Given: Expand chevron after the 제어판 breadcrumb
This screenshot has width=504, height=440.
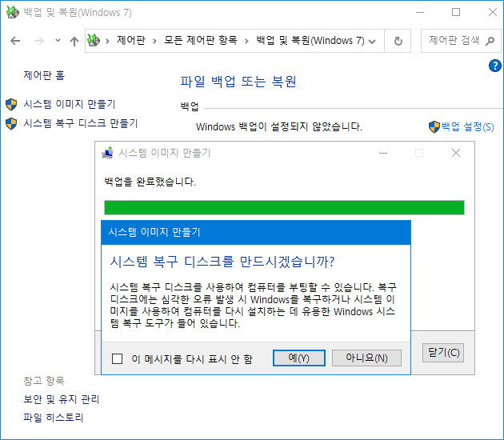Looking at the screenshot, I should tap(154, 41).
